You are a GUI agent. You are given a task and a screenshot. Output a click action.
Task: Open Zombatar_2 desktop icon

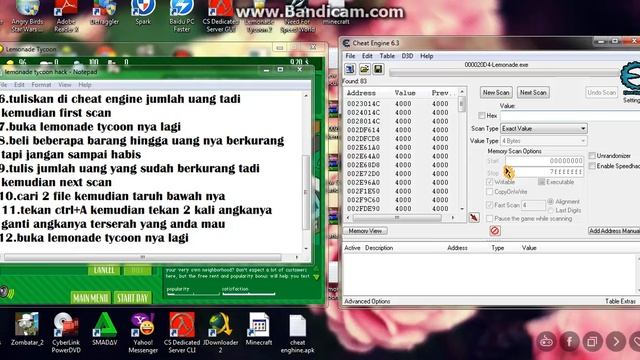coord(27,329)
